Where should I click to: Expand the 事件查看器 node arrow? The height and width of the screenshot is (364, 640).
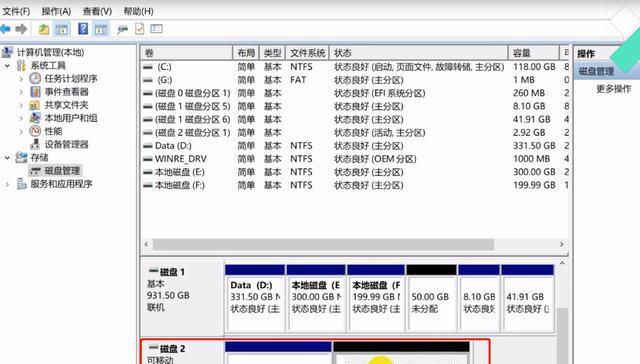(21, 92)
